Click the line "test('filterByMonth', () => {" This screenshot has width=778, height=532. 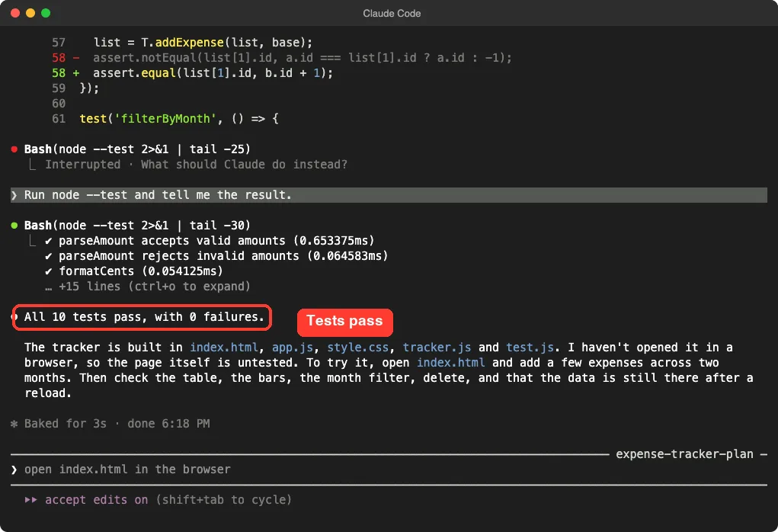pyautogui.click(x=179, y=119)
